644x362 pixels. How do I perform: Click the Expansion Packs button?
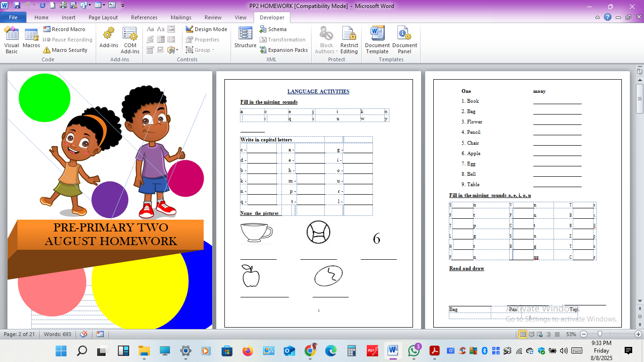[x=284, y=50]
